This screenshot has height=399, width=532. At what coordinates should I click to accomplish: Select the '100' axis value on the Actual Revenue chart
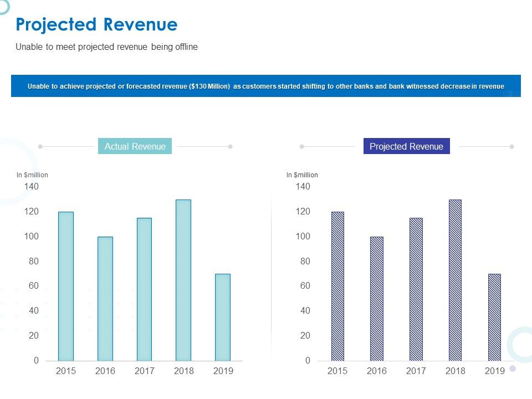(x=31, y=236)
